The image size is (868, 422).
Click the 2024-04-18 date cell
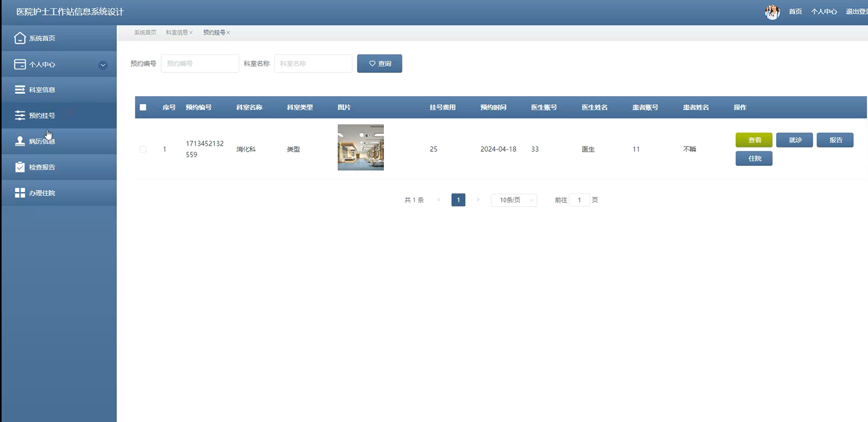pos(498,149)
